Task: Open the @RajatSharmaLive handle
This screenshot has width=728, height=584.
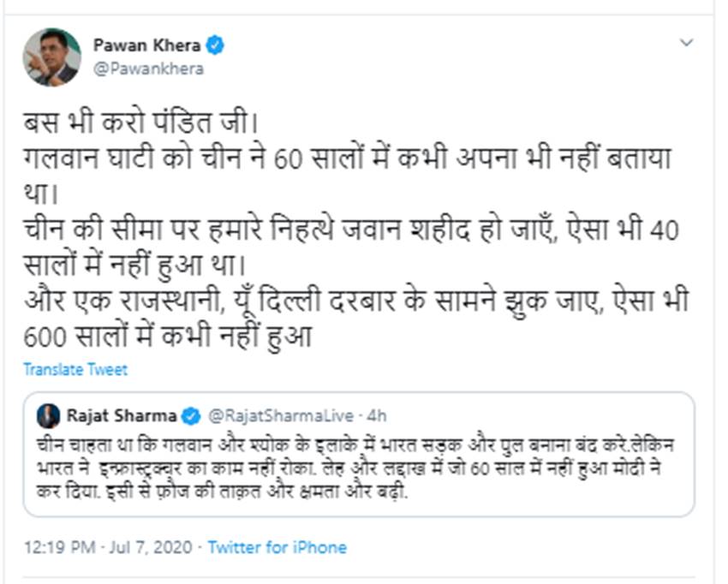Action: [281, 416]
